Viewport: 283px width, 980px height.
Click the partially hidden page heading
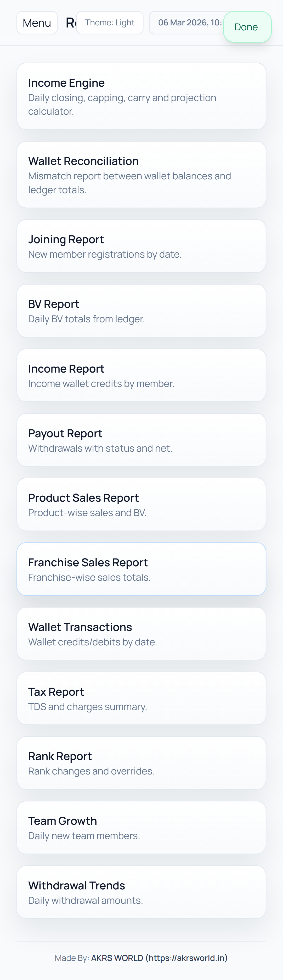click(71, 23)
